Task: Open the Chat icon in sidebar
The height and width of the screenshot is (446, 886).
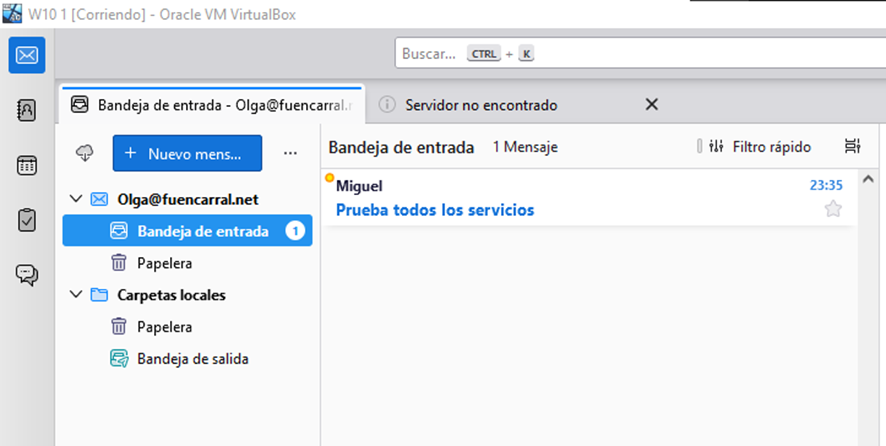Action: click(x=27, y=275)
